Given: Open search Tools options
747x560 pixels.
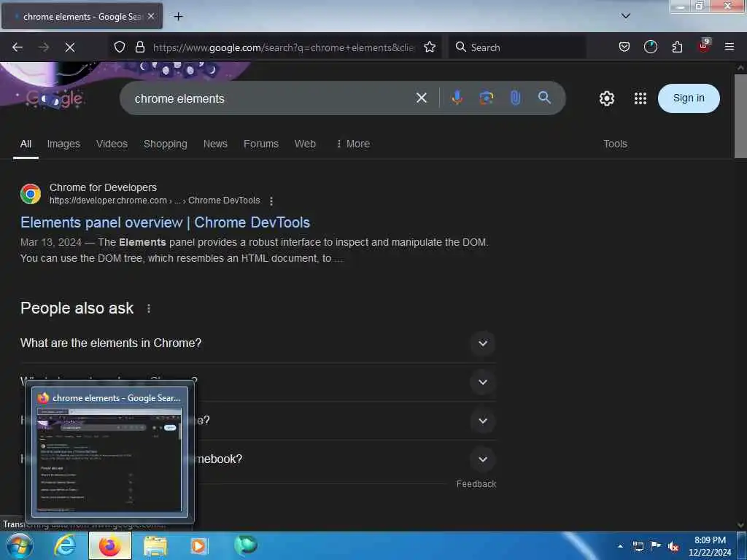Looking at the screenshot, I should click(x=615, y=144).
